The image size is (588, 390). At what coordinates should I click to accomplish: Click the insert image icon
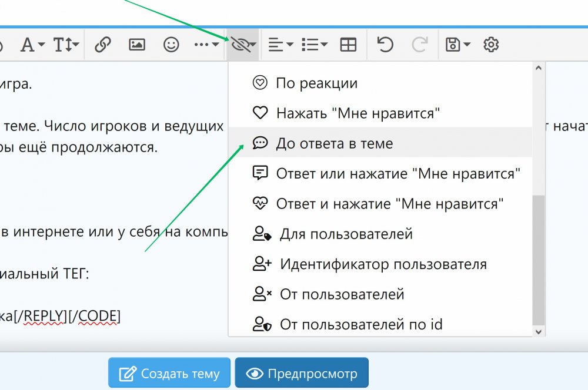point(137,45)
